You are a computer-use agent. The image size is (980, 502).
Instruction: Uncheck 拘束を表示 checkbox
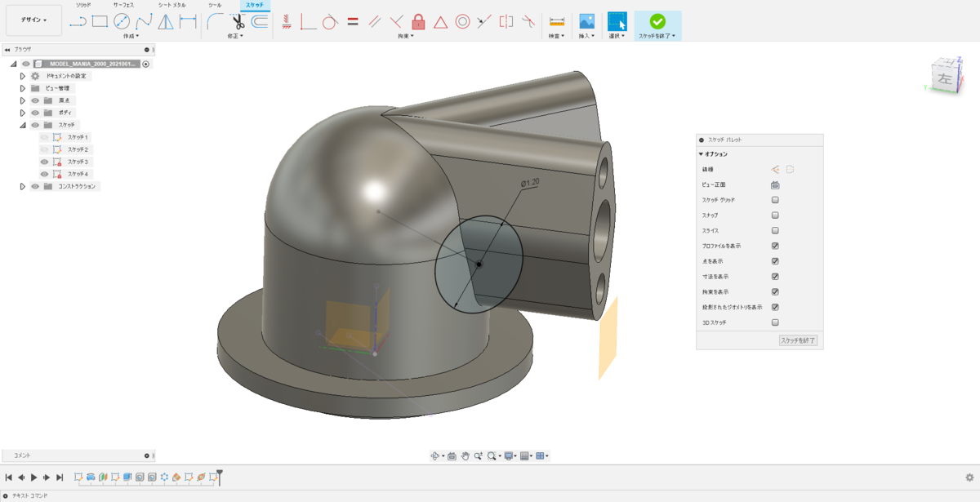775,292
